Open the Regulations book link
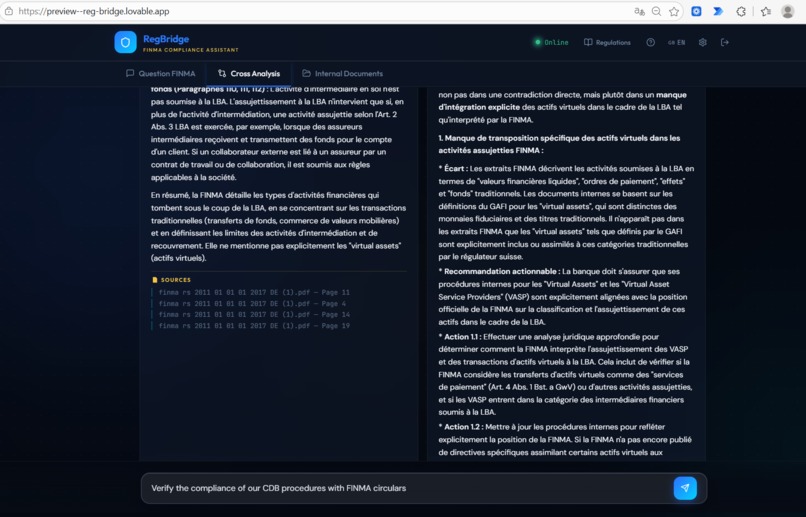 point(607,43)
